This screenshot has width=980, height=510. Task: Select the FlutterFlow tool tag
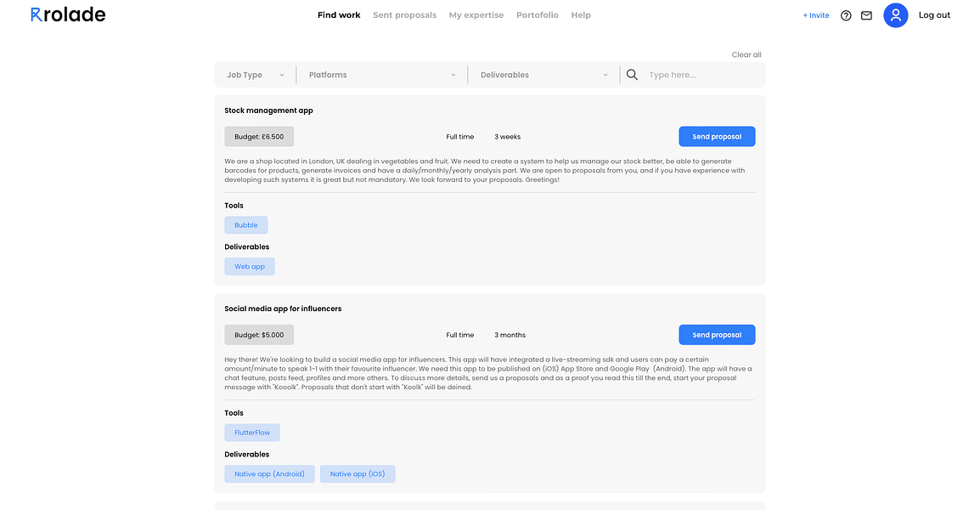pos(252,433)
